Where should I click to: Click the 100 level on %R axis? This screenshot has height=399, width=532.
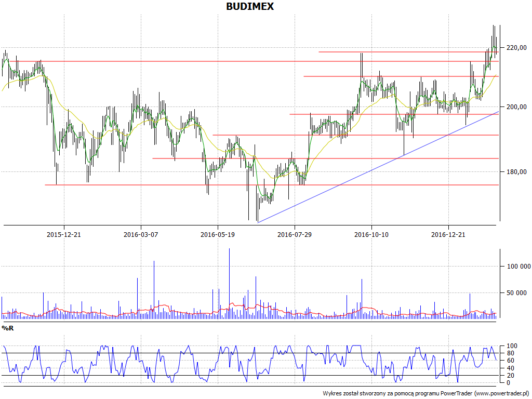[512, 346]
